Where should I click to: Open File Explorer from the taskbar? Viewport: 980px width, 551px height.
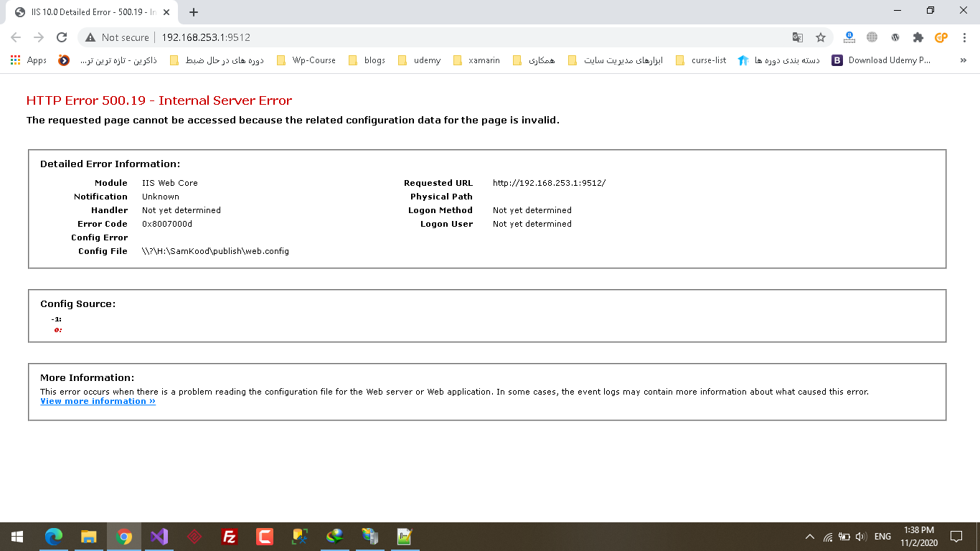(x=89, y=537)
